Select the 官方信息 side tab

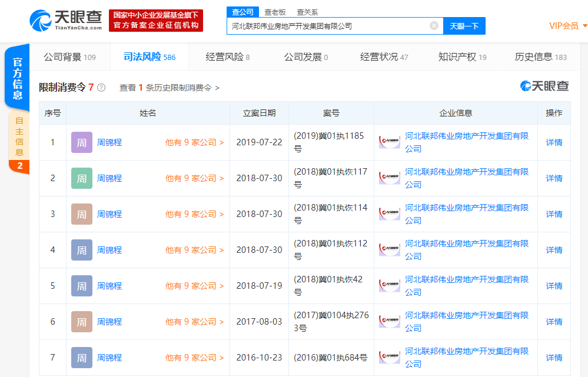[17, 78]
